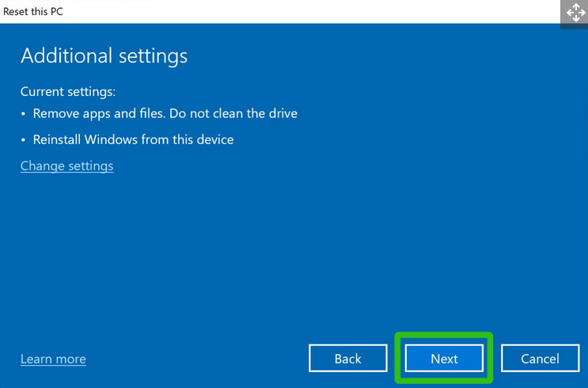Open the Learn more link
The height and width of the screenshot is (388, 588).
[x=53, y=359]
